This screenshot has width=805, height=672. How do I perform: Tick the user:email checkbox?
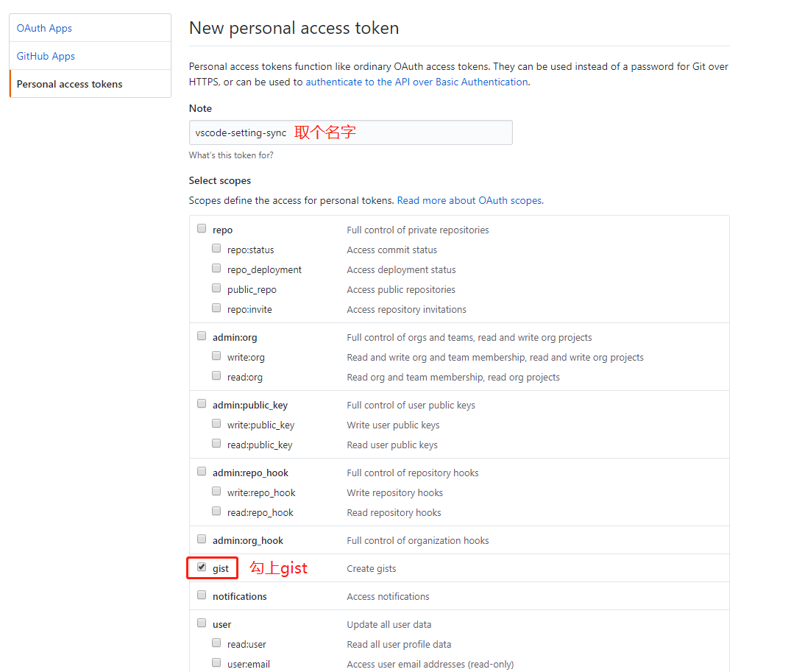click(216, 662)
